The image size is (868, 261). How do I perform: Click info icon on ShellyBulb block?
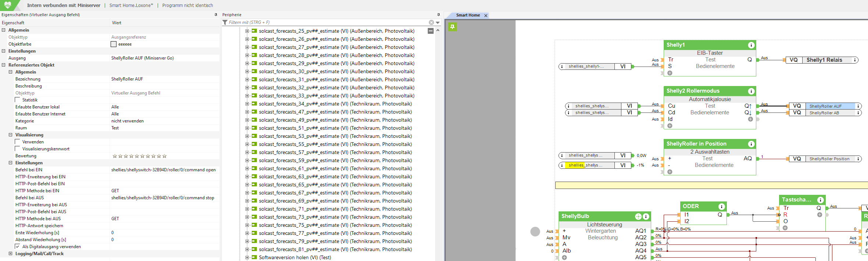pyautogui.click(x=646, y=216)
